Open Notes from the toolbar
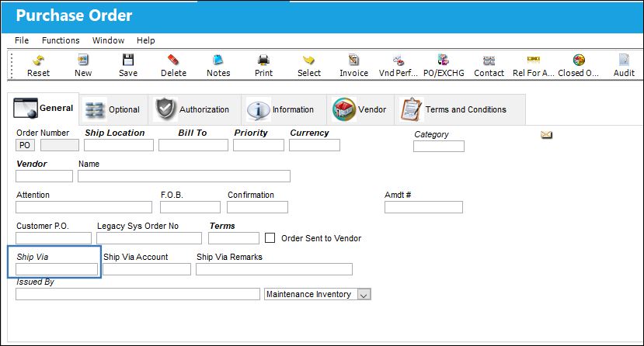 click(x=218, y=66)
